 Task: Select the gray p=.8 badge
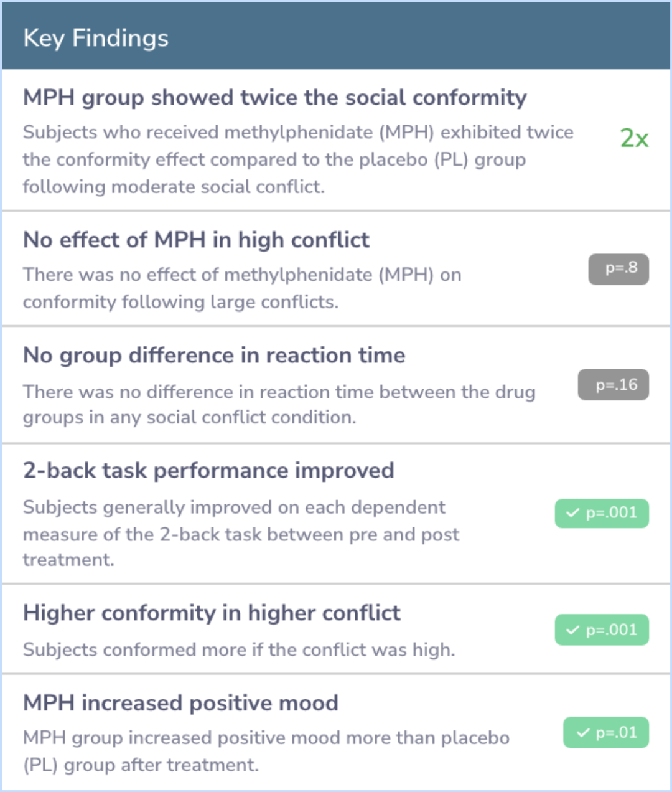618,269
